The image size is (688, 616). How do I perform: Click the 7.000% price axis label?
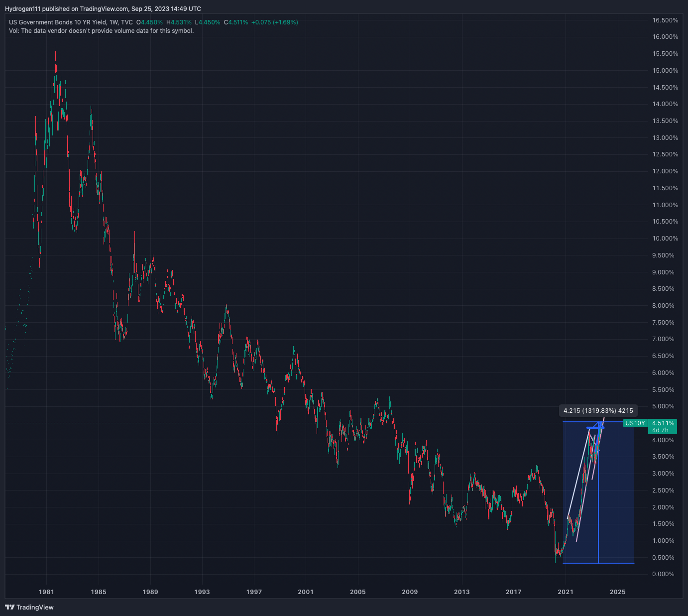pyautogui.click(x=664, y=339)
